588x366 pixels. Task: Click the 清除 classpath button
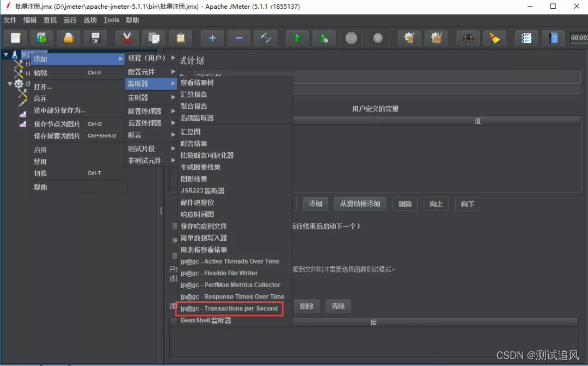tap(338, 306)
